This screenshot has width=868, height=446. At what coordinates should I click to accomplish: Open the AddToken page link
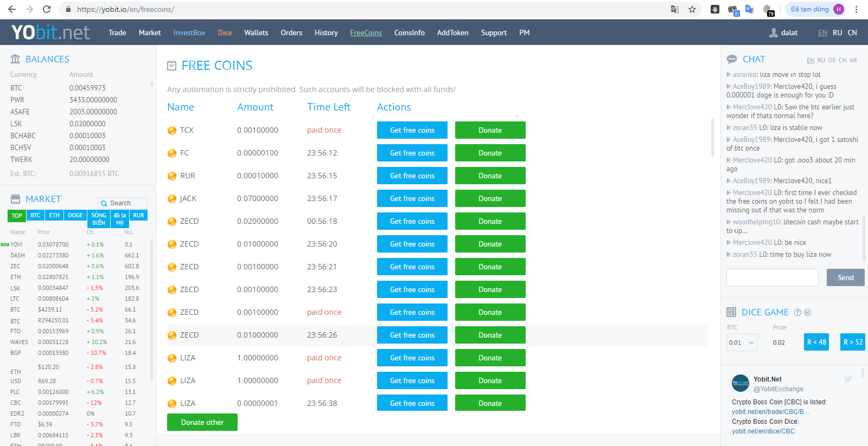point(453,33)
